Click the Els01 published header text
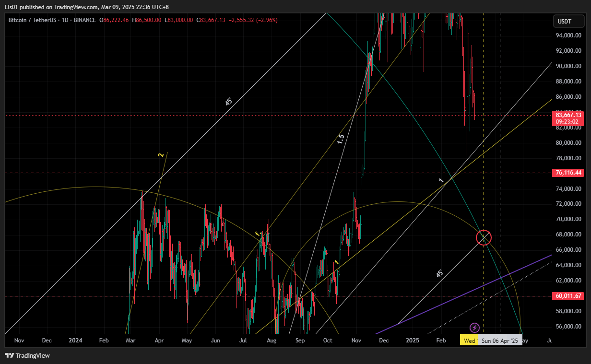Screen dimensions: 591x364 pos(87,7)
